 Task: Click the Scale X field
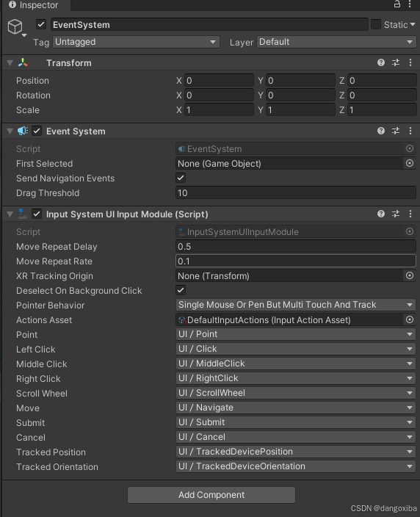[x=219, y=110]
